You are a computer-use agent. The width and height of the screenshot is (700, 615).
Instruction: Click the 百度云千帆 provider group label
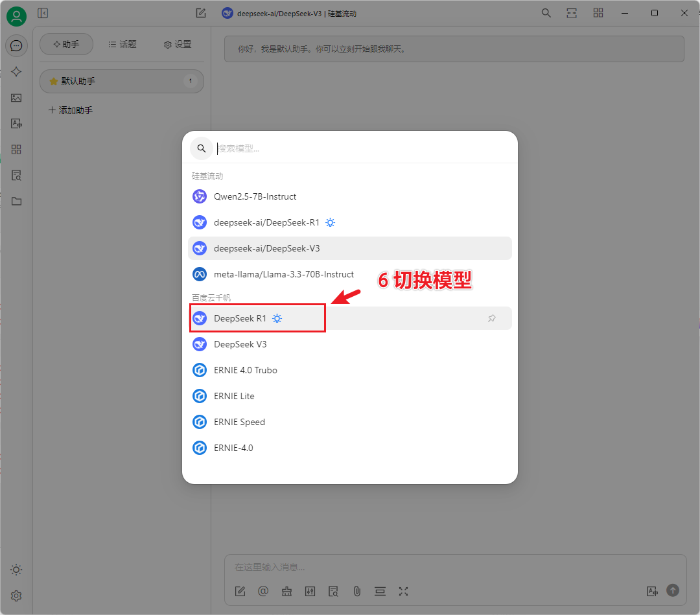(x=211, y=297)
